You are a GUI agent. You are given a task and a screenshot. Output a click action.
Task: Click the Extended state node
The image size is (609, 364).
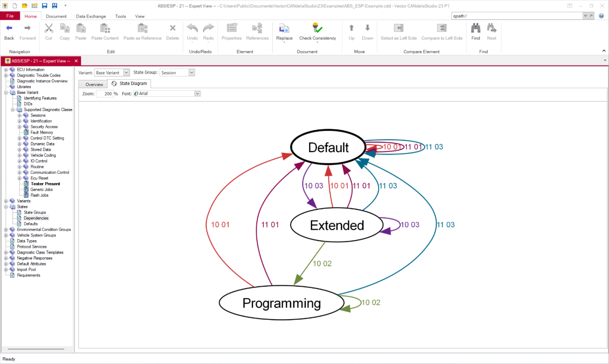(x=337, y=225)
